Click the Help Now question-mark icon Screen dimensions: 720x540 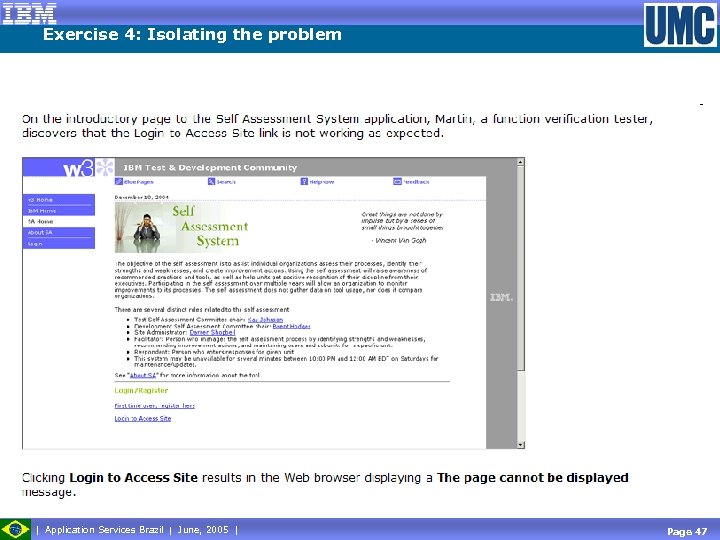[304, 181]
